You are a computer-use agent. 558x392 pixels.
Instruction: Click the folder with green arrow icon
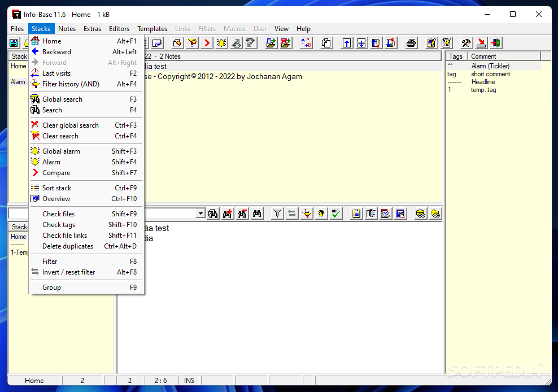(x=271, y=43)
